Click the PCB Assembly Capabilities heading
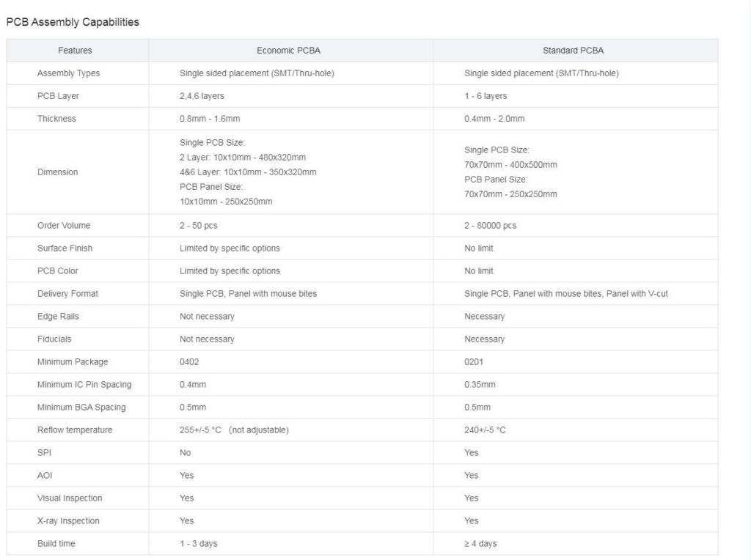The image size is (751, 560). [73, 22]
